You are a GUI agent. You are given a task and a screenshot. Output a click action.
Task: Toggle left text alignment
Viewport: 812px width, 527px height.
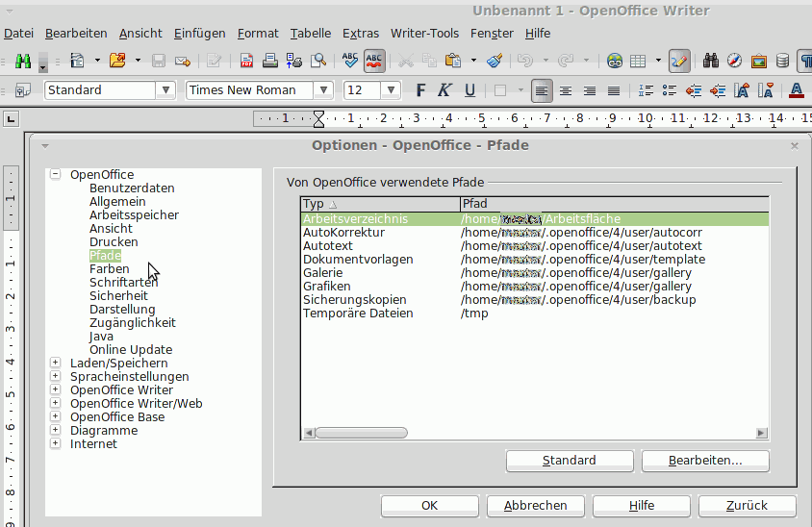543,90
